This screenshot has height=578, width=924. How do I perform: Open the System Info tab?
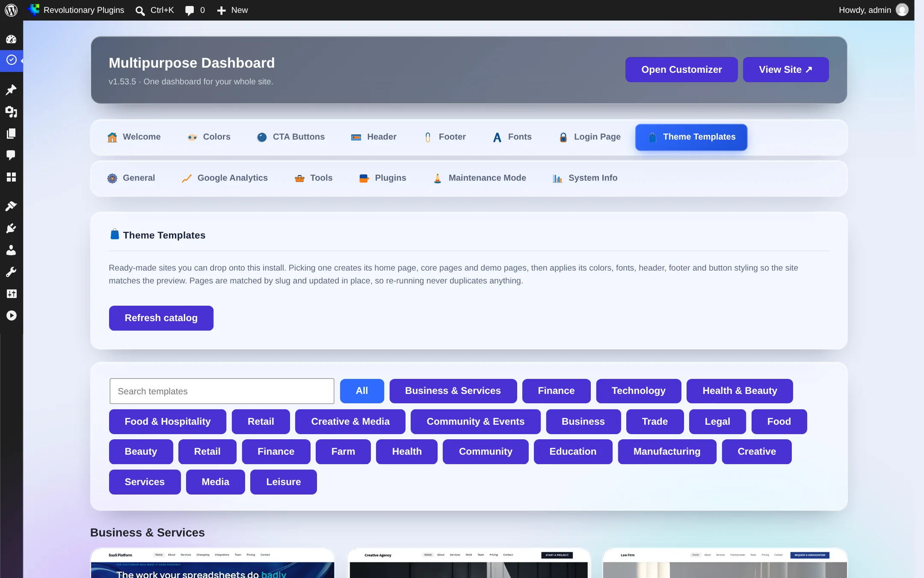(585, 178)
